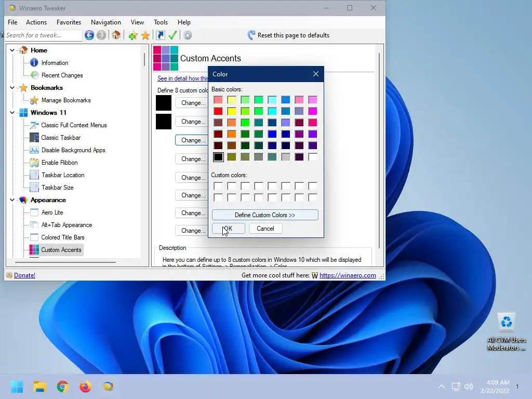Pick the black basic color swatch

(x=218, y=157)
